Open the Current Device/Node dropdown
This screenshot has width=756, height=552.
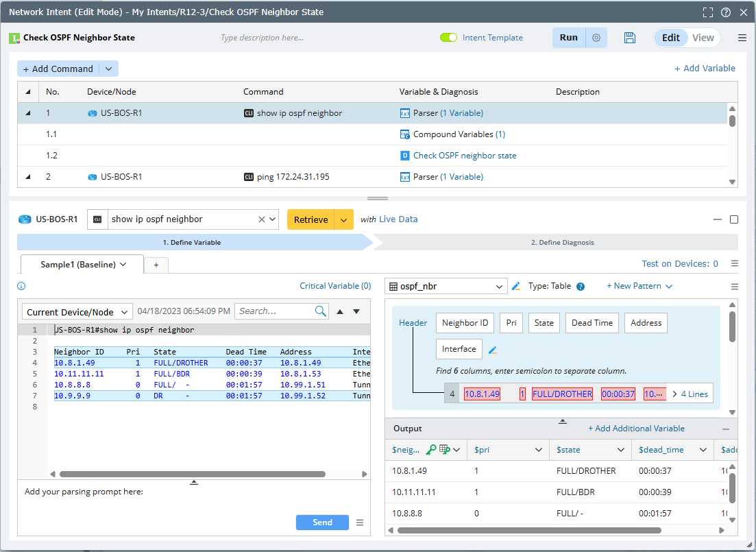coord(77,312)
